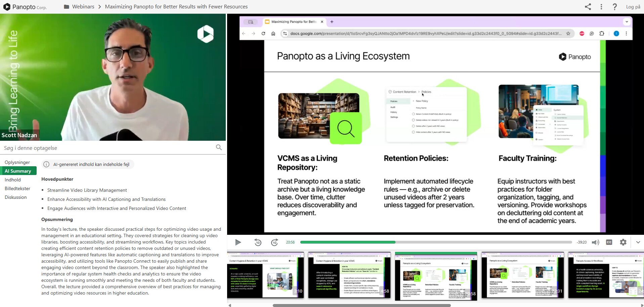Skip forward 10 seconds

tap(274, 242)
